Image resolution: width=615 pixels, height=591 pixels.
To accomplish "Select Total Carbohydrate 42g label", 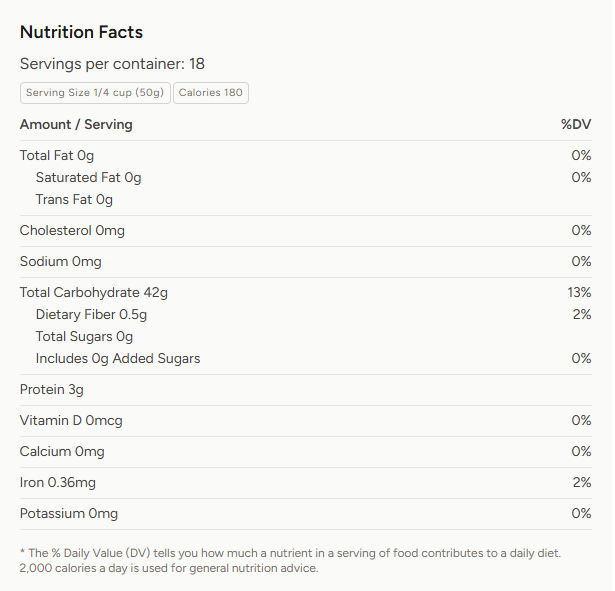I will click(94, 293).
